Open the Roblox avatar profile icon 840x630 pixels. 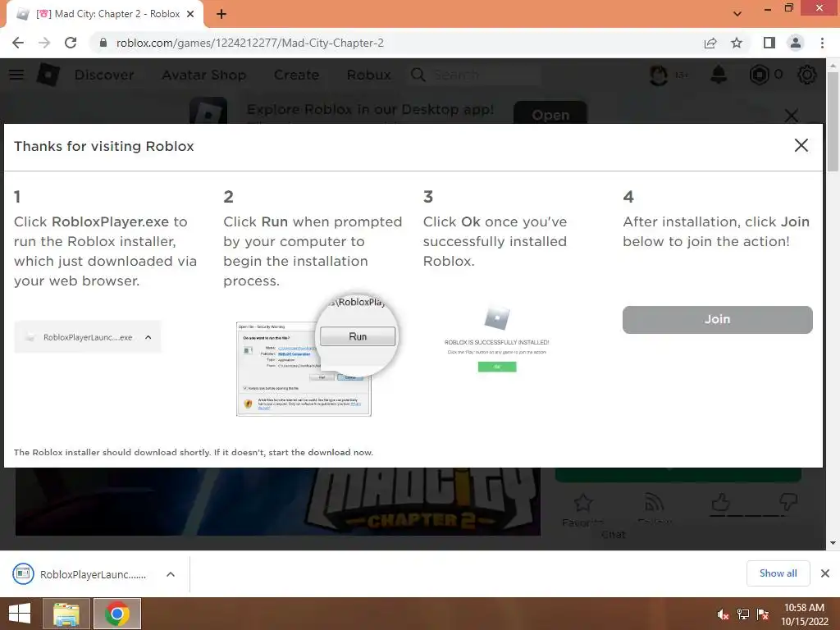pos(659,75)
